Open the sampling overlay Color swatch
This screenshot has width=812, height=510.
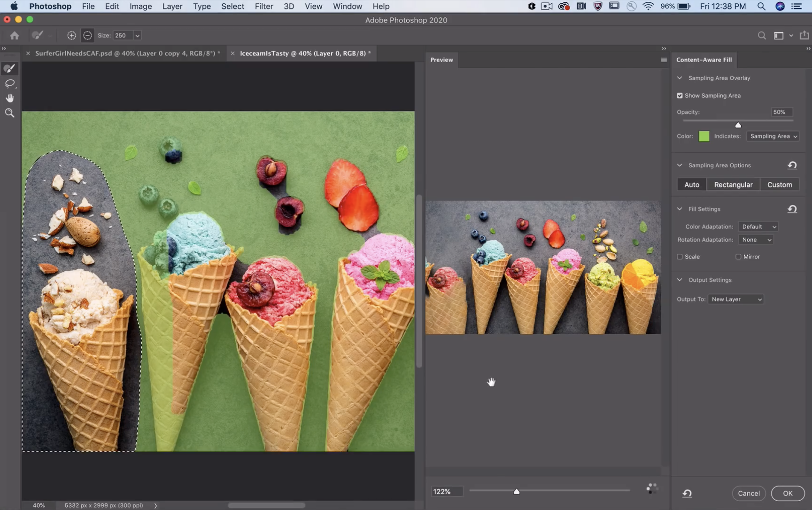(704, 136)
